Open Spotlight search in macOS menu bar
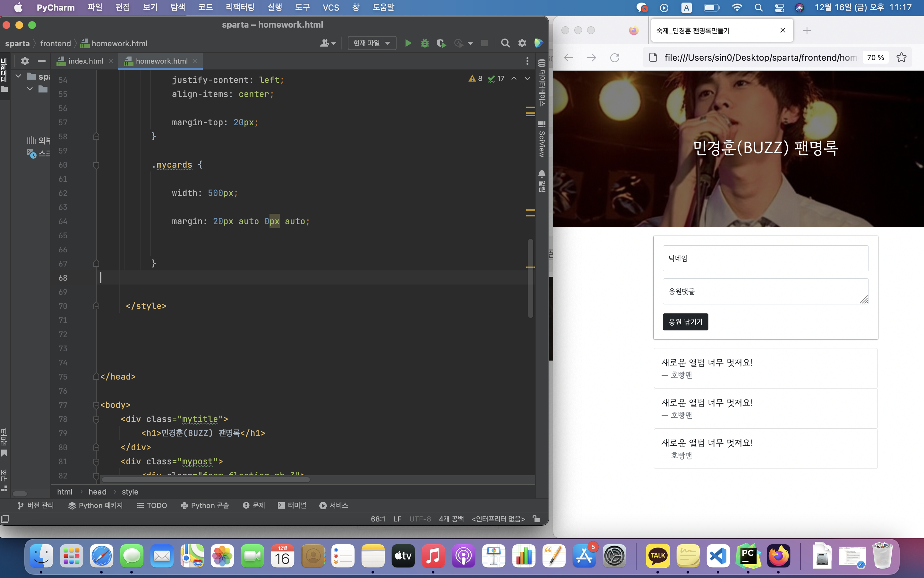Viewport: 924px width, 578px height. tap(759, 8)
